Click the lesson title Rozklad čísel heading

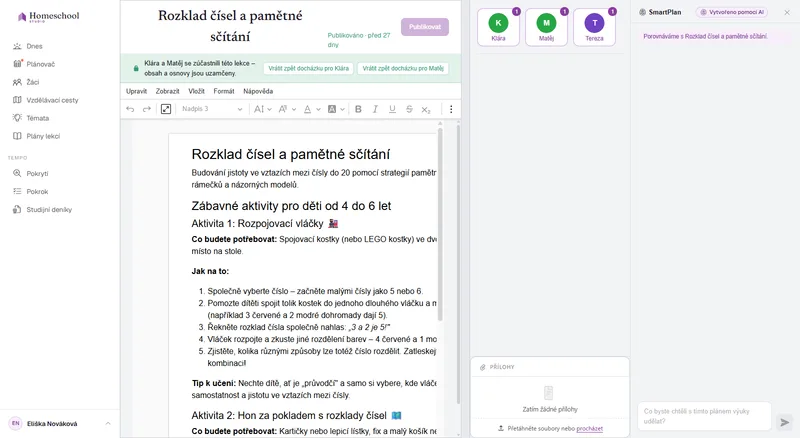coord(230,26)
